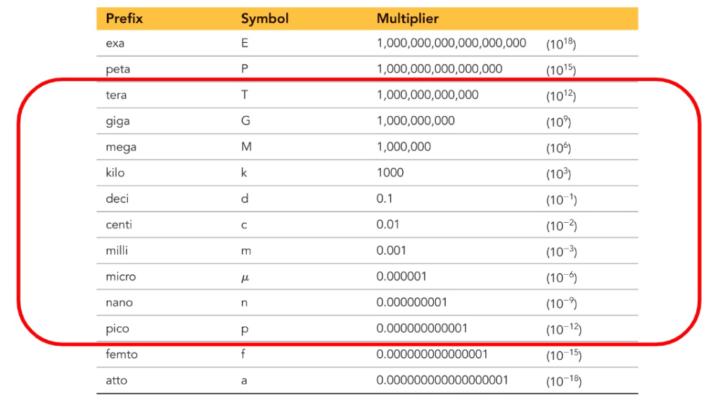Click the milli prefix cell
This screenshot has height=407, width=720.
[x=116, y=250]
